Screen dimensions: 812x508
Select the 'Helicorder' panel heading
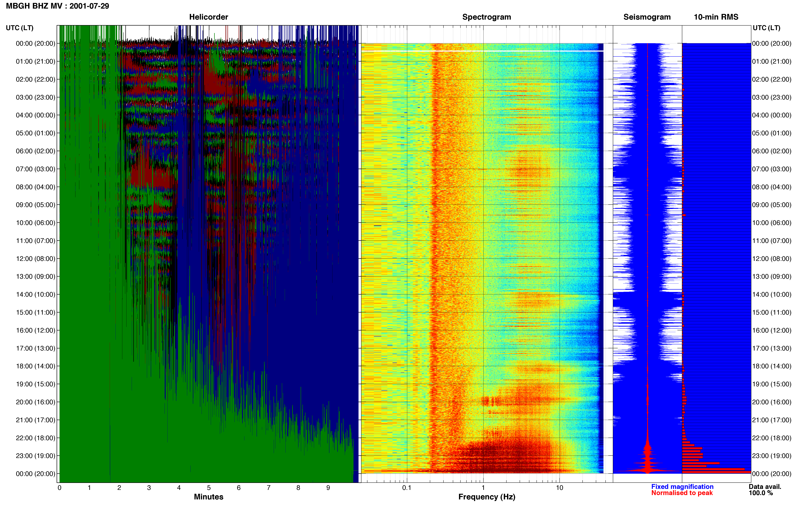pos(209,17)
